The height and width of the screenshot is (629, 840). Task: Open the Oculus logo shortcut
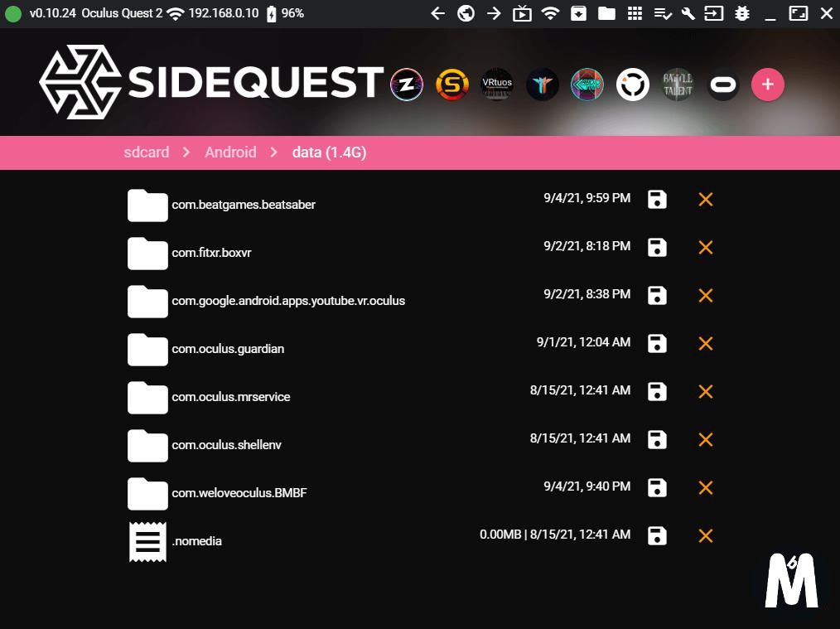point(722,85)
